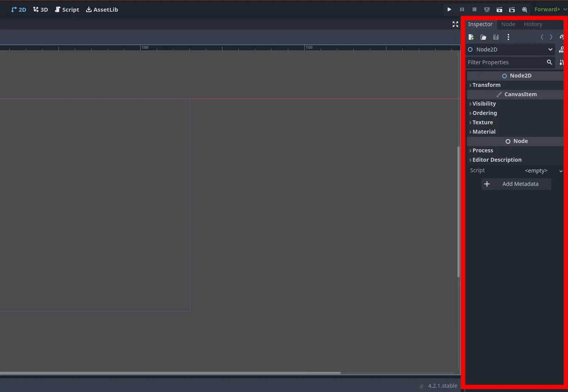Run the project with the Play button
The width and height of the screenshot is (568, 392).
(449, 9)
